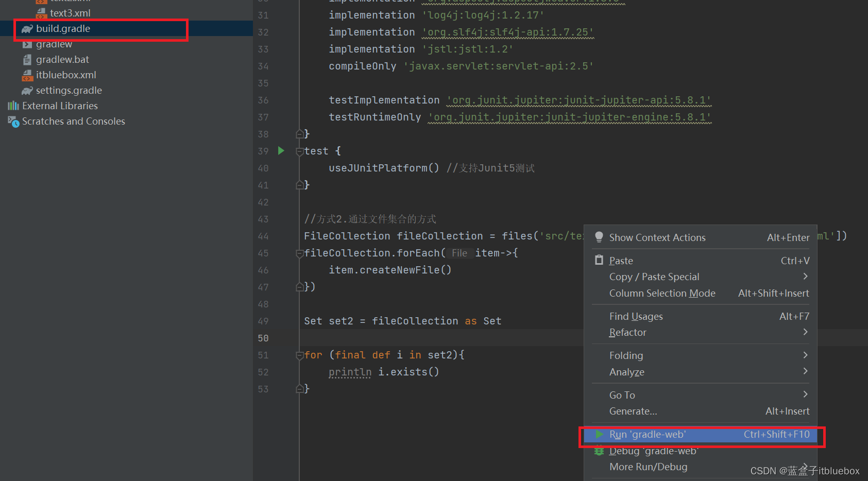Click the green Run arrow icon in menu
Viewport: 868px width, 481px height.
coord(599,434)
